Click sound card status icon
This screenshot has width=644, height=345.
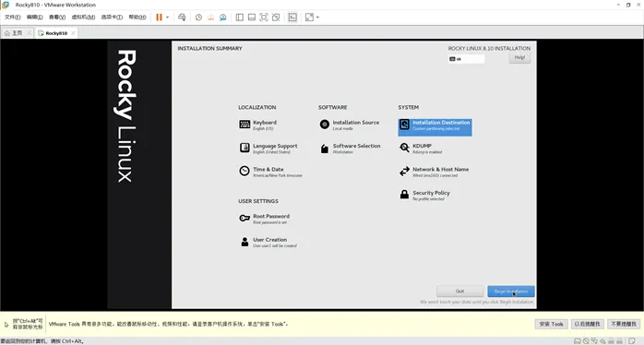click(602, 341)
